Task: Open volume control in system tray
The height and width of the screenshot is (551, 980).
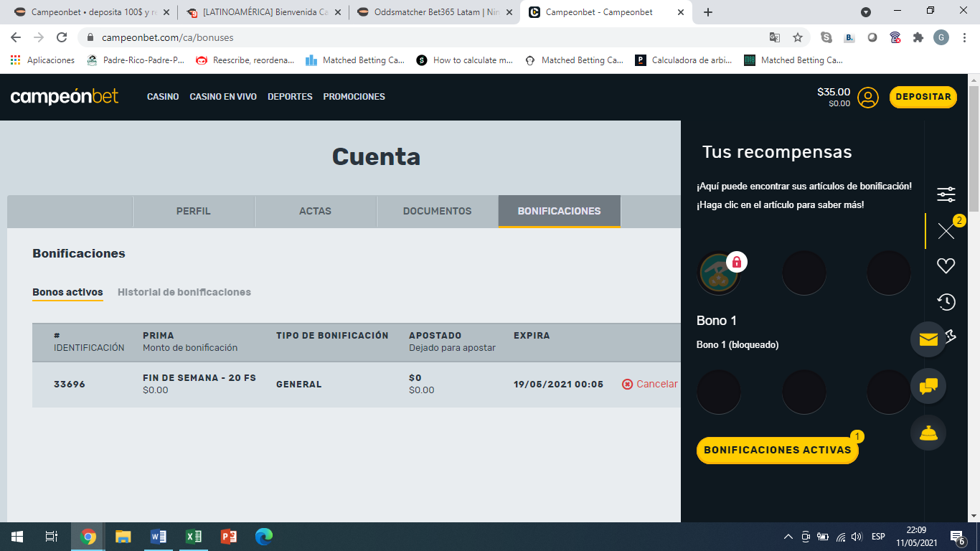Action: pyautogui.click(x=857, y=537)
